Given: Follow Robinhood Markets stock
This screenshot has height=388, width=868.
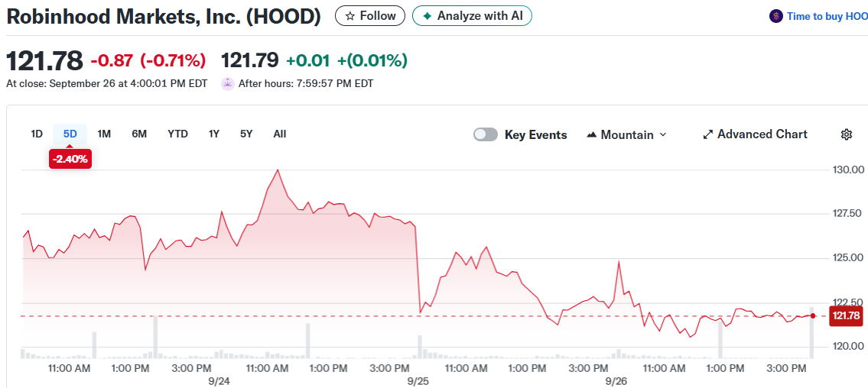Looking at the screenshot, I should coord(370,16).
